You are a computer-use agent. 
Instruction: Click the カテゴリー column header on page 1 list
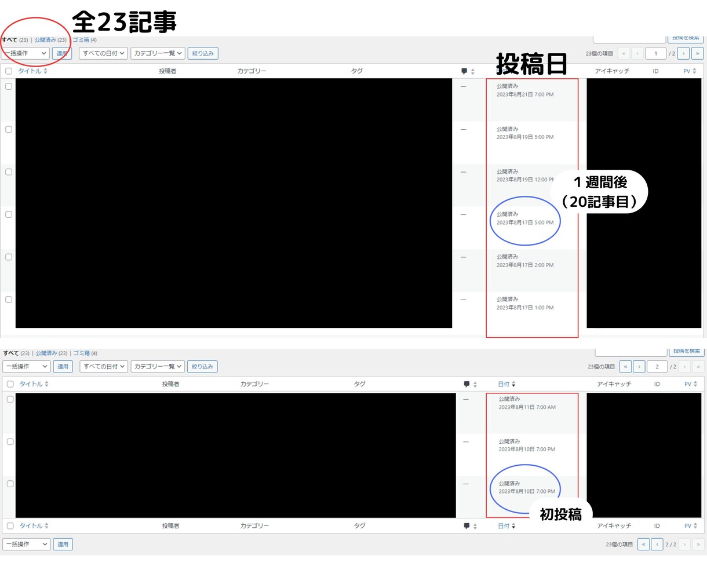(x=252, y=71)
